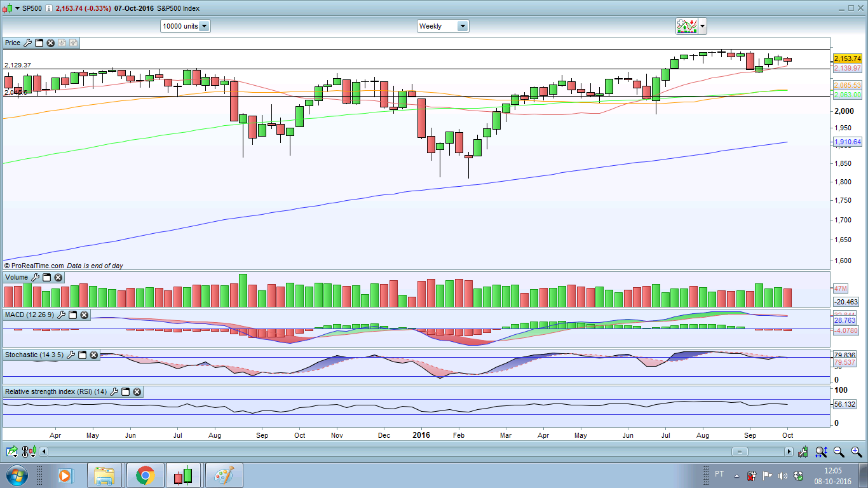Image resolution: width=868 pixels, height=488 pixels.
Task: Remove the RSI indicator panel
Action: pyautogui.click(x=137, y=391)
